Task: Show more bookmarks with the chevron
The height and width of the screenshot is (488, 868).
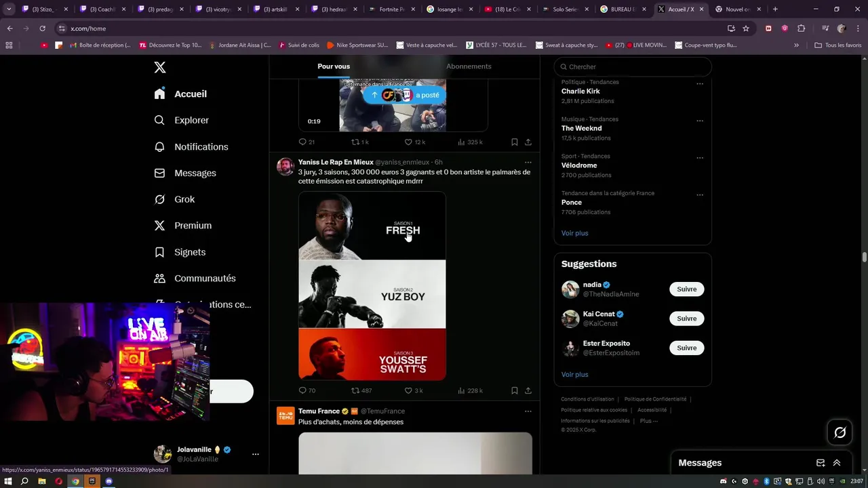Action: [x=797, y=45]
